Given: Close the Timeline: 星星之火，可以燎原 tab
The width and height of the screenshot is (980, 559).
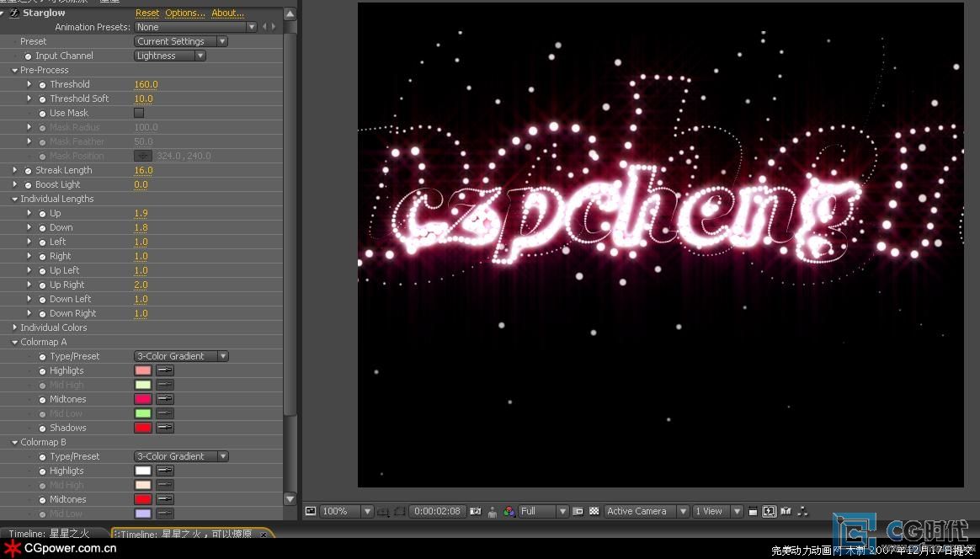Looking at the screenshot, I should click(x=264, y=535).
